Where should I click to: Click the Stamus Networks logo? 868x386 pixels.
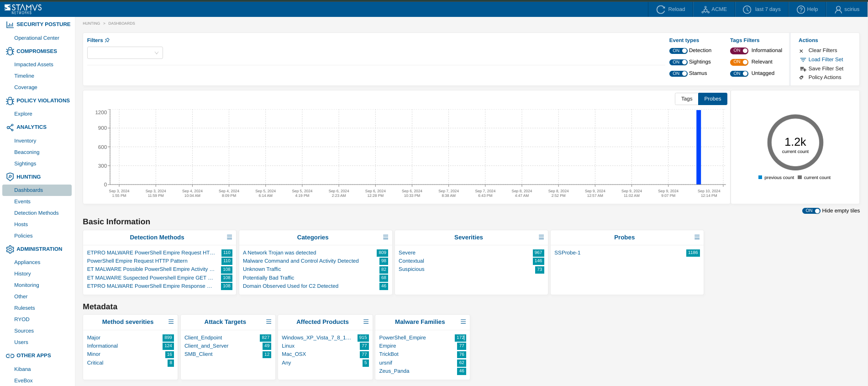point(23,9)
